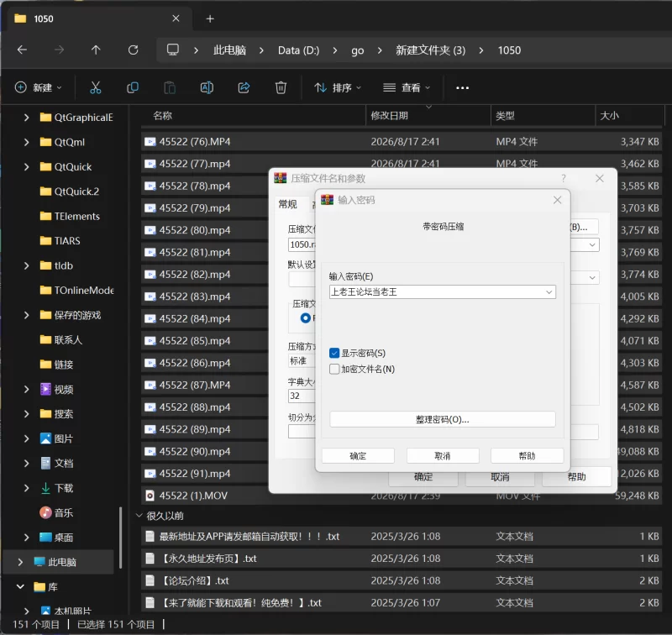
Task: Click the 视频 videos library icon
Action: (45, 389)
